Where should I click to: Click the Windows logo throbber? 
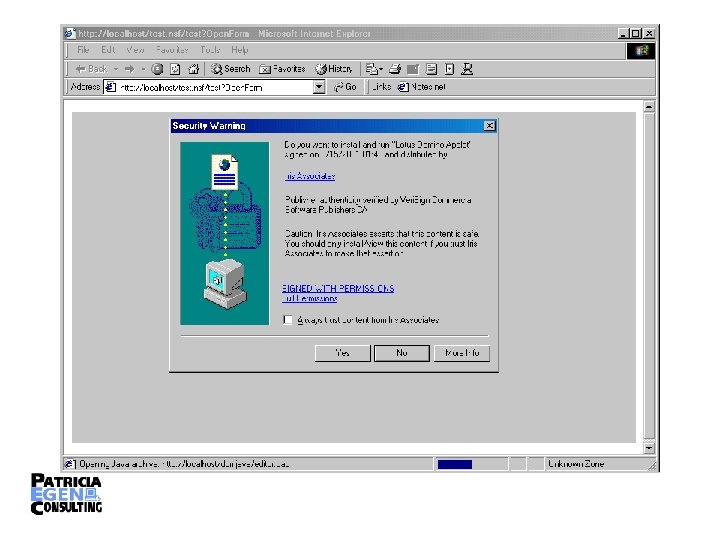[641, 51]
